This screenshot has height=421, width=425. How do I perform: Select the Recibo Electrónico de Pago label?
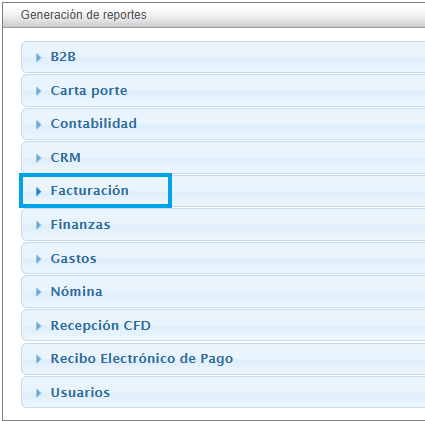[142, 359]
